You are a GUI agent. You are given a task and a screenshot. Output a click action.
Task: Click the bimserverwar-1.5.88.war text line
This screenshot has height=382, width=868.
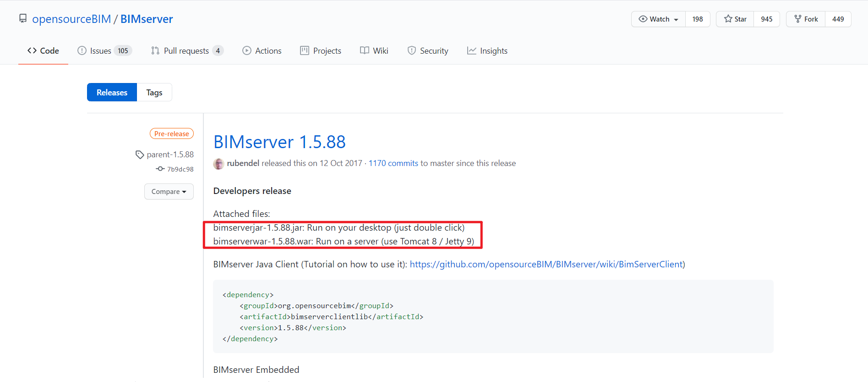(344, 242)
